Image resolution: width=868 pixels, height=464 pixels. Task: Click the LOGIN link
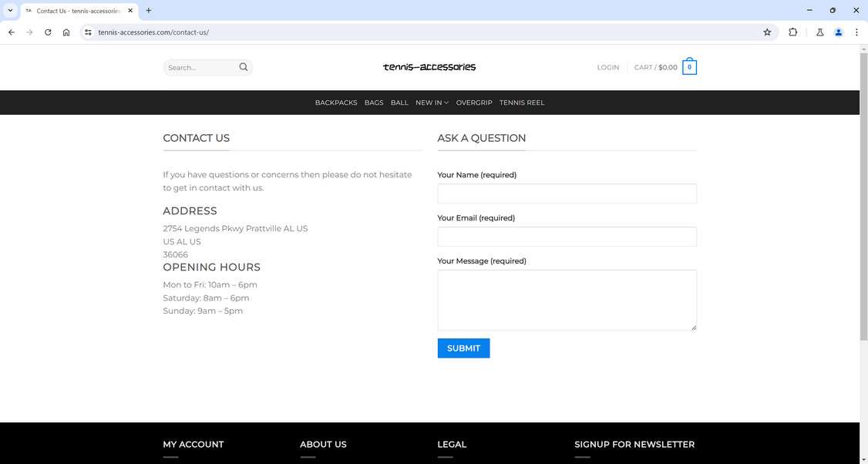[x=607, y=67]
